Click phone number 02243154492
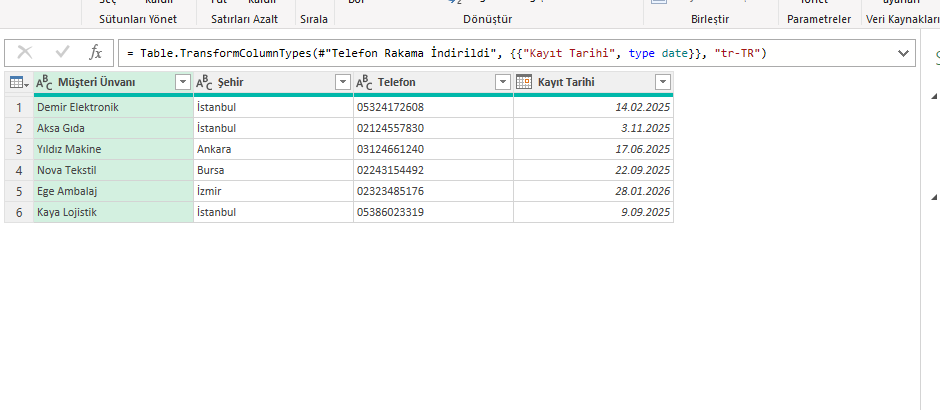 point(433,170)
